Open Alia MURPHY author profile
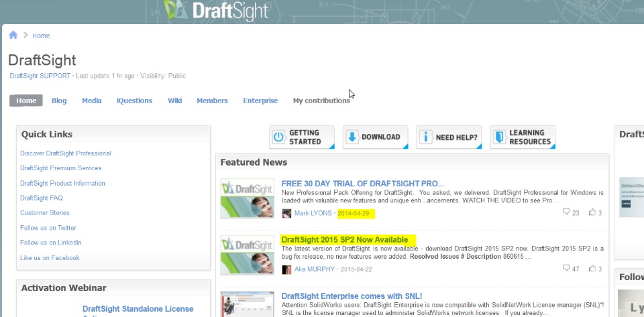Screen dimensions: 644x317 click(314, 269)
